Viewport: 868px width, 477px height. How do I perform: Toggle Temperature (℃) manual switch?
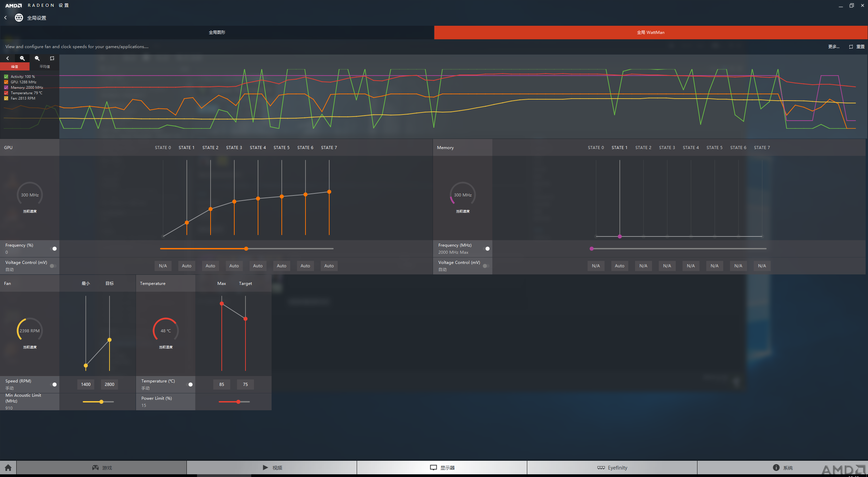click(189, 385)
